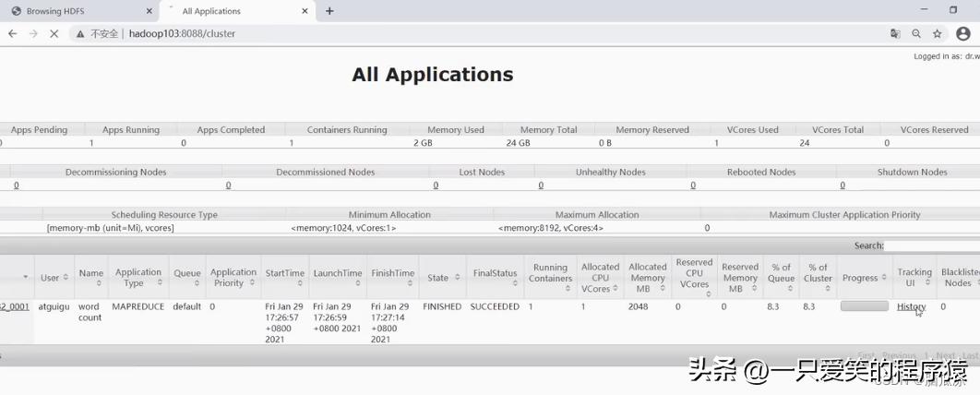
Task: Open a new tab with plus button
Action: pyautogui.click(x=329, y=11)
